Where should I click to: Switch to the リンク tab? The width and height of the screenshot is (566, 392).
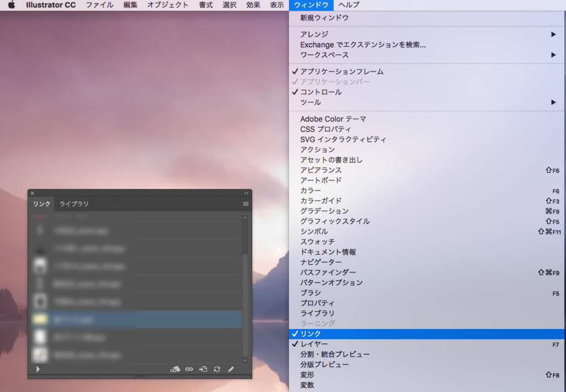pyautogui.click(x=41, y=204)
